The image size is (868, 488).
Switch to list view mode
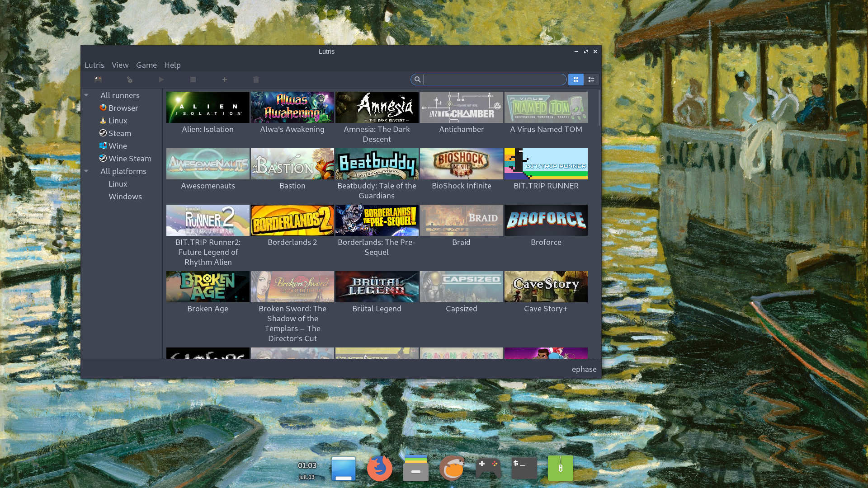point(591,80)
